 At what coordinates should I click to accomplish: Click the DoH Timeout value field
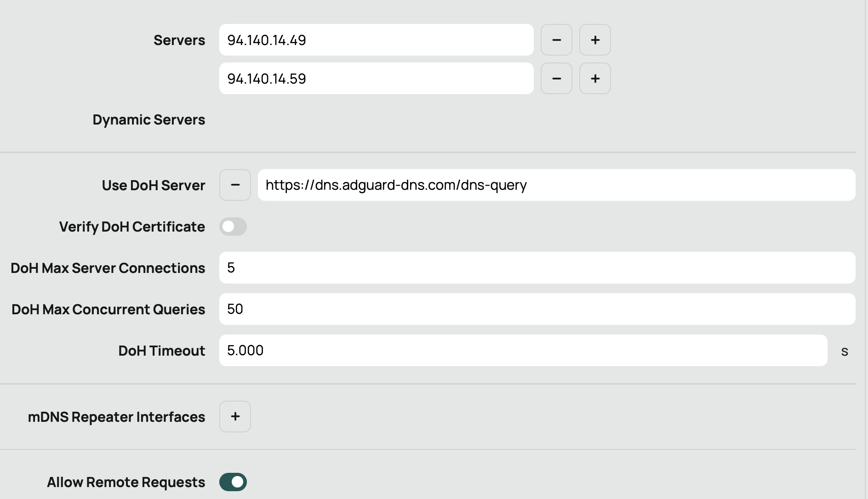(x=523, y=351)
